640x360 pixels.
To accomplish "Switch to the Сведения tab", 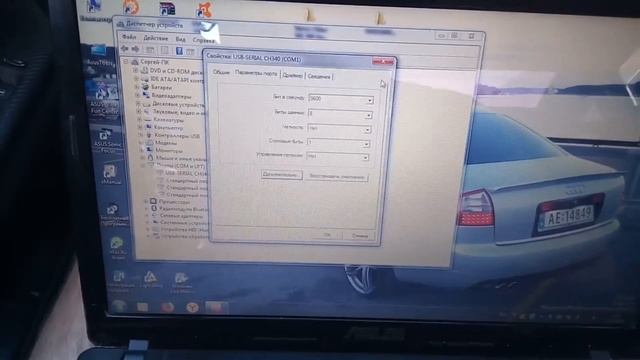I will pyautogui.click(x=319, y=76).
